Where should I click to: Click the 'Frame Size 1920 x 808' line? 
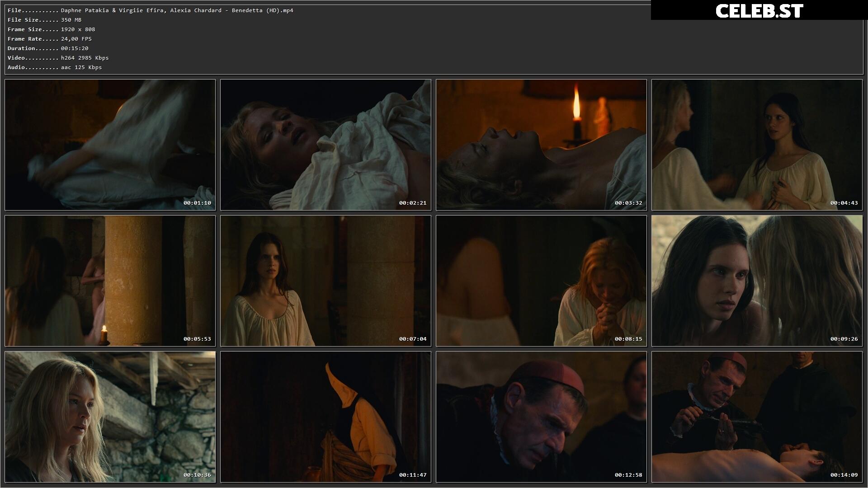(51, 29)
